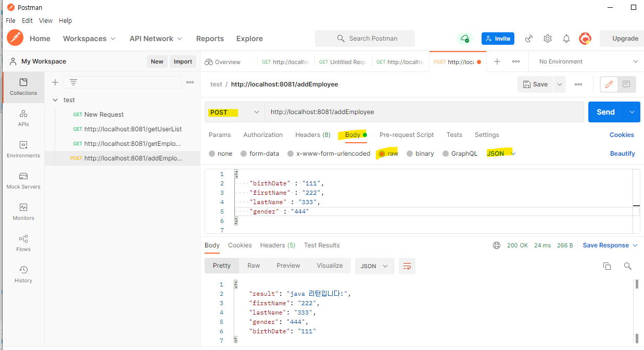Open the Edit menu
This screenshot has width=644, height=350.
click(27, 21)
